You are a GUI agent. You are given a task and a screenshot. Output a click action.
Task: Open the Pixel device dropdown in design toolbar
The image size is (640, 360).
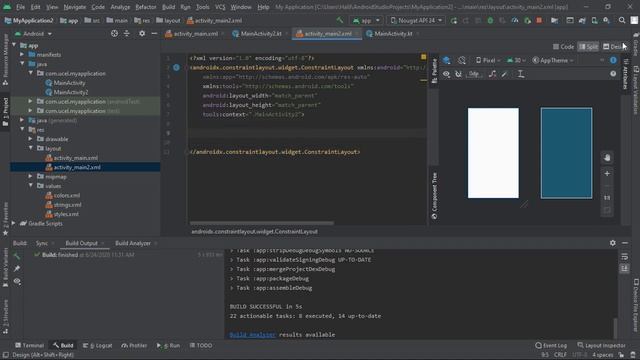[488, 60]
